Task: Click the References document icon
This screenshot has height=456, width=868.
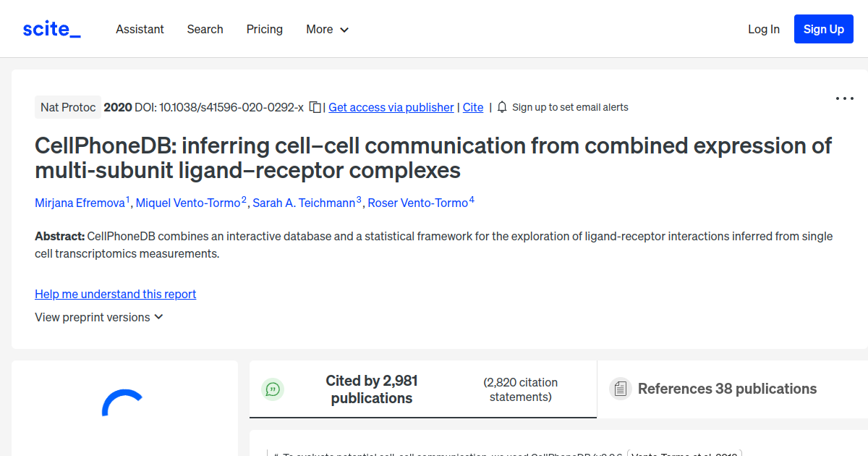Action: click(x=620, y=388)
